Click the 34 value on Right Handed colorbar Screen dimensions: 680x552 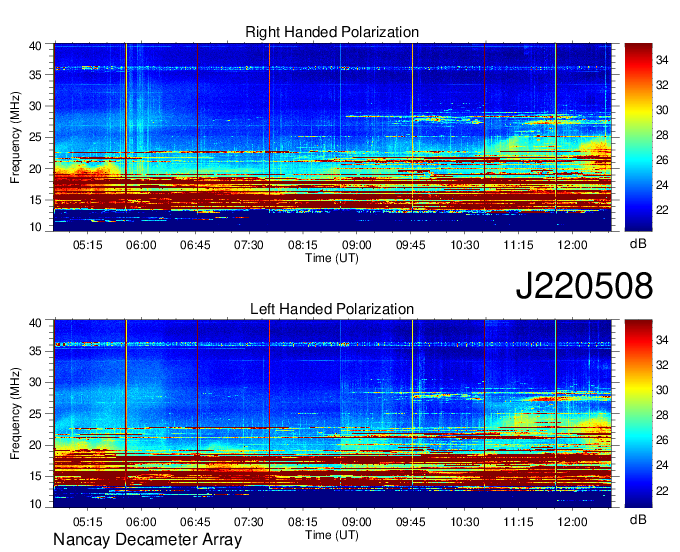click(662, 60)
